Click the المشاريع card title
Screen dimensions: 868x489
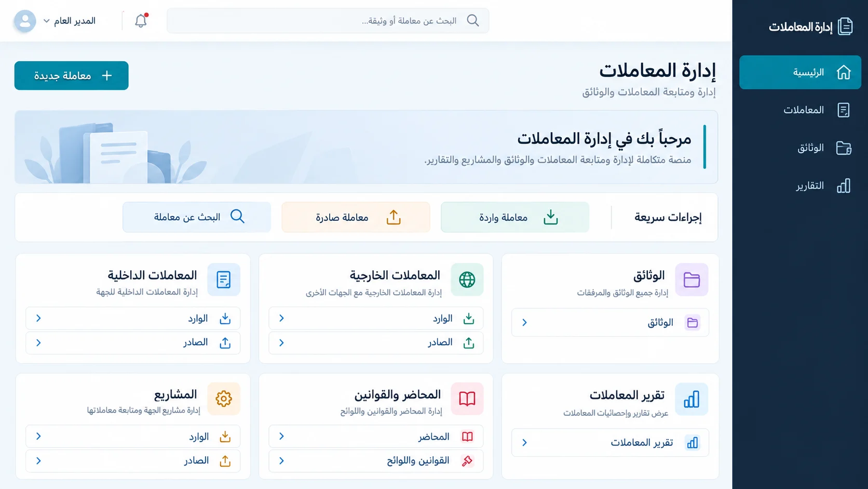[175, 395]
